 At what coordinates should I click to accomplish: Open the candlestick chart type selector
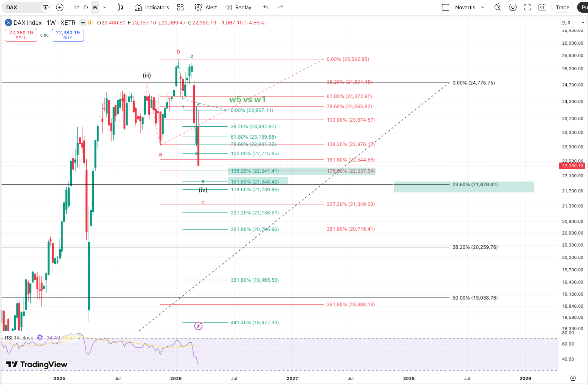pos(120,7)
